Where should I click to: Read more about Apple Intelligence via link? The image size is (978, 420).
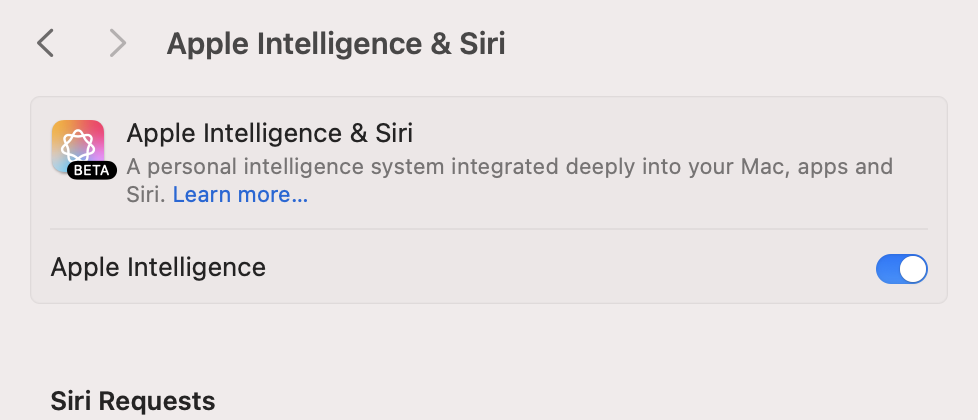tap(240, 195)
